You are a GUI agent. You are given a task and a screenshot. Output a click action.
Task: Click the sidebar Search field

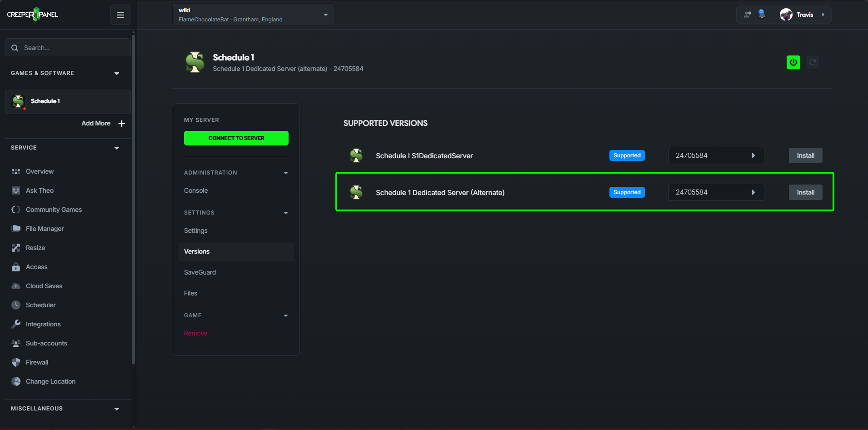[68, 47]
